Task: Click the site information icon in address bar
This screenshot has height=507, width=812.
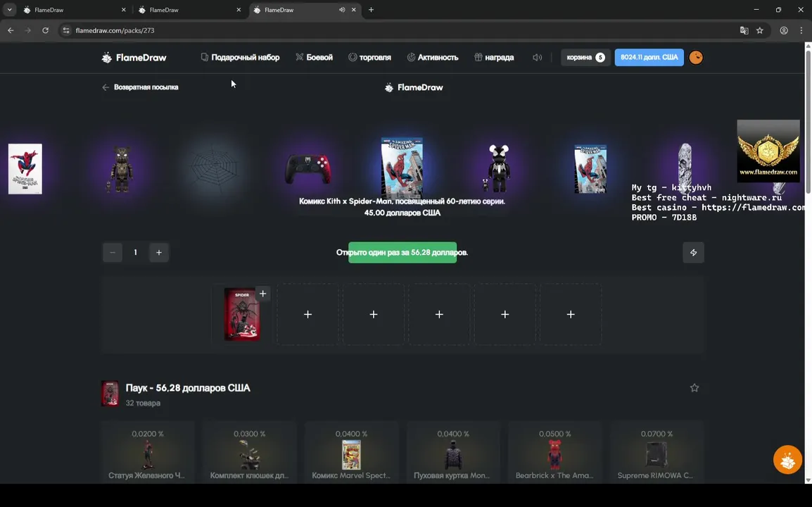Action: click(65, 30)
